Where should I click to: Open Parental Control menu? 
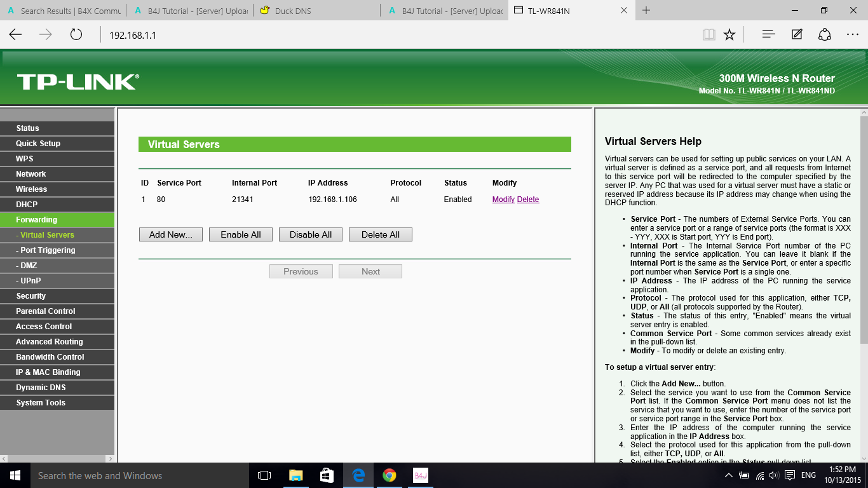(57, 311)
